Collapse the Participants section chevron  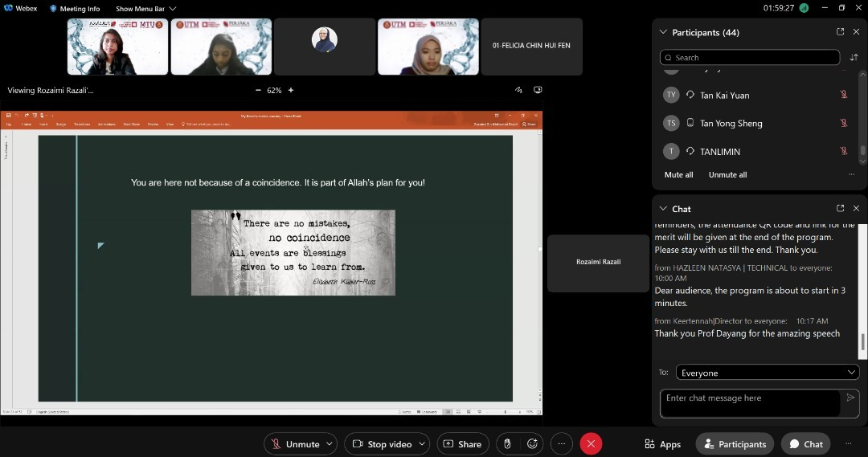click(x=663, y=32)
